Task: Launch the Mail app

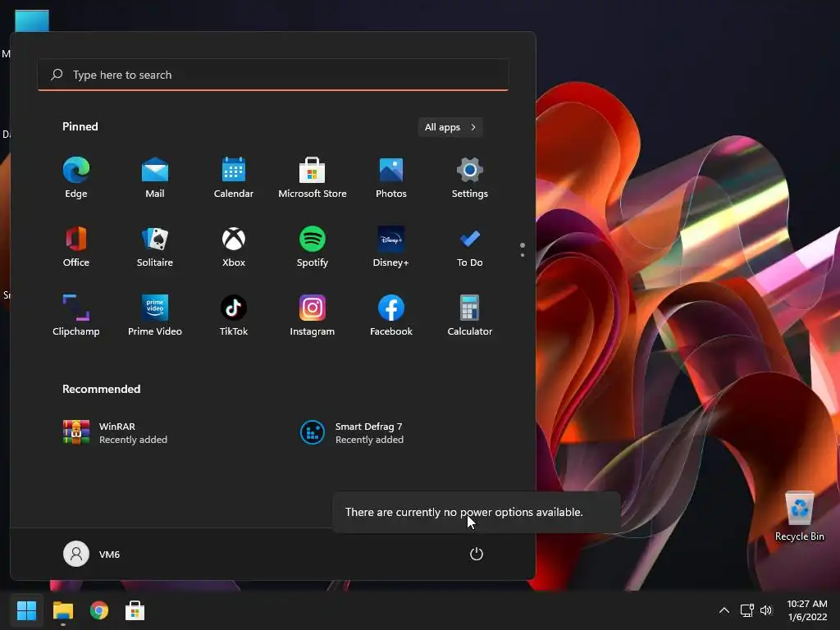Action: (155, 178)
